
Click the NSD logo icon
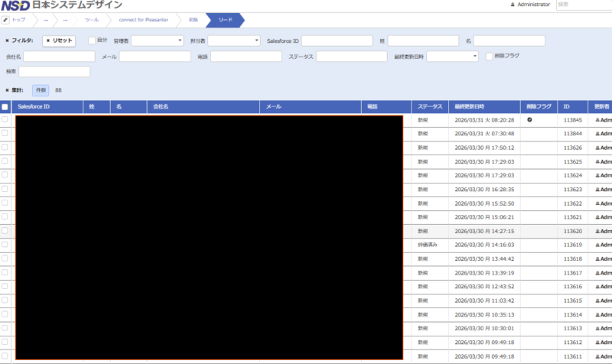[x=15, y=5]
